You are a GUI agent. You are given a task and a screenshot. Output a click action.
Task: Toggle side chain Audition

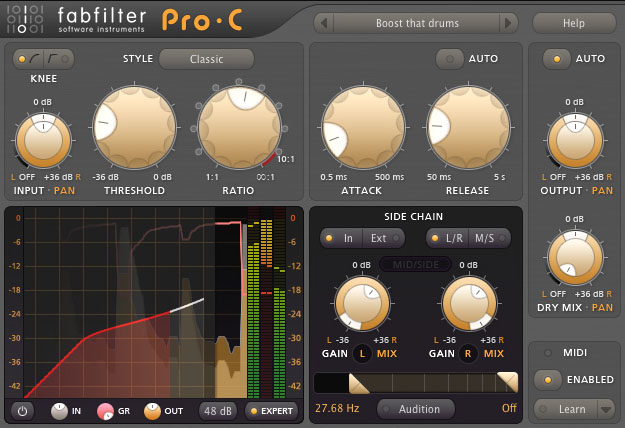(x=416, y=409)
